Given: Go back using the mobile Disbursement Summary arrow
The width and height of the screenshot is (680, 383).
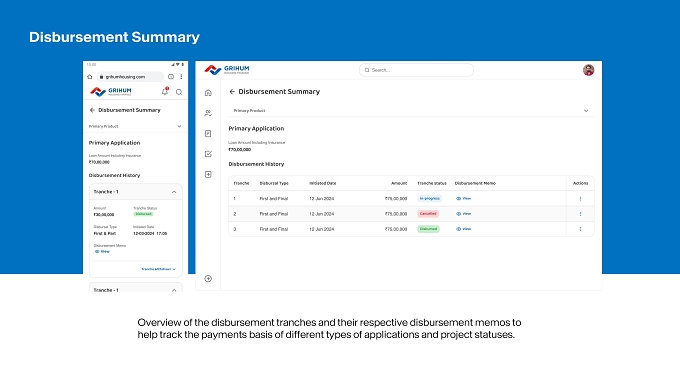Looking at the screenshot, I should (92, 110).
